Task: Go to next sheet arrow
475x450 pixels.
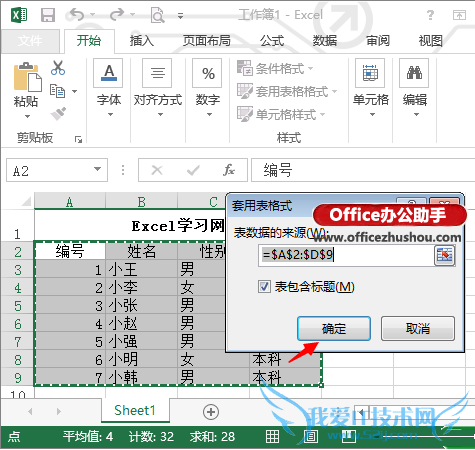Action: click(59, 412)
